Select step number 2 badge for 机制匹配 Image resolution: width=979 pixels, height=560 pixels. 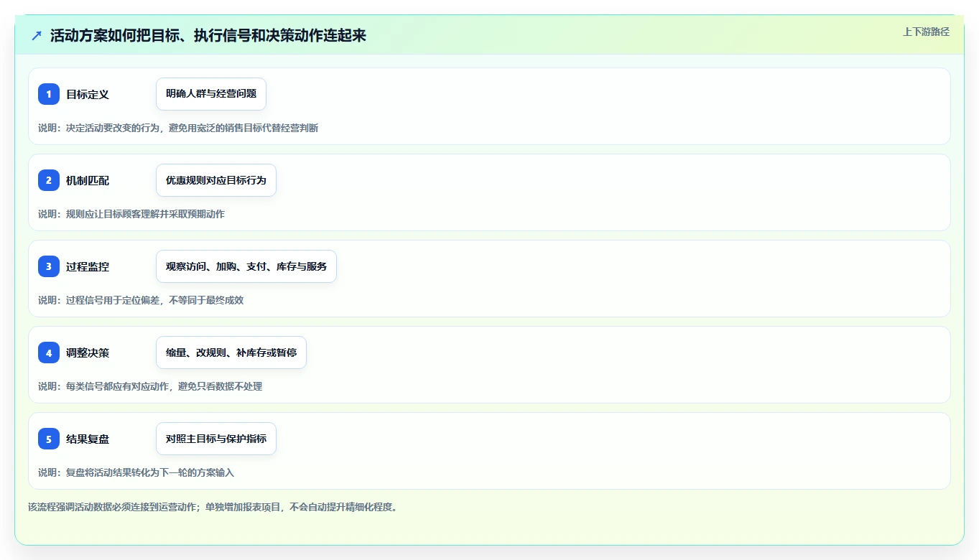49,180
